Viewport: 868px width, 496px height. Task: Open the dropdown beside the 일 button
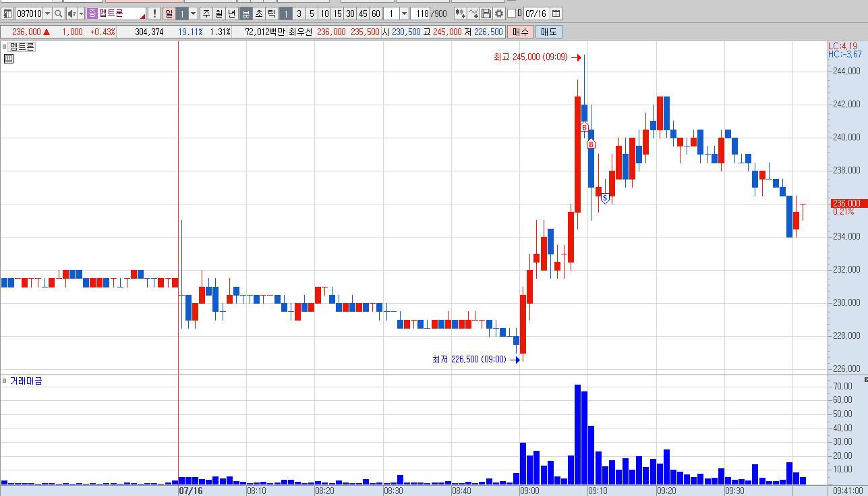(x=194, y=13)
